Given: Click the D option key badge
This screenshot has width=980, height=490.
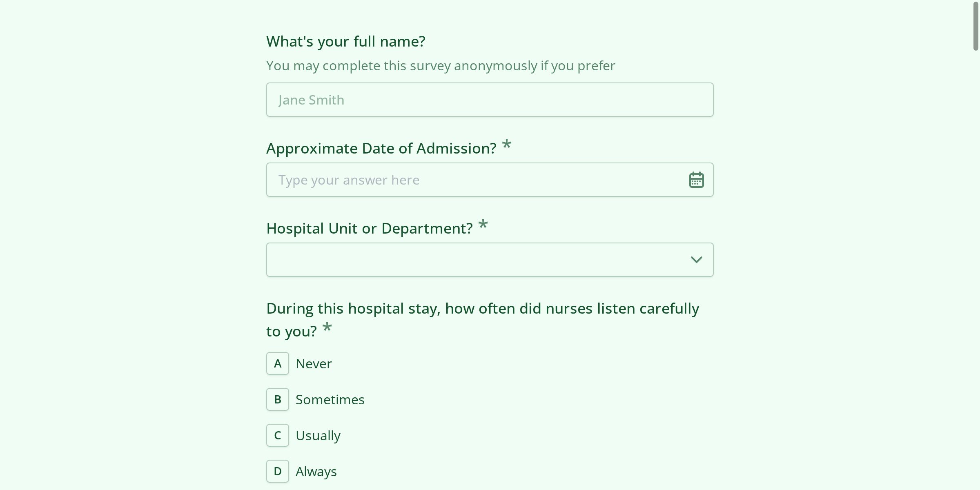Looking at the screenshot, I should [x=277, y=471].
